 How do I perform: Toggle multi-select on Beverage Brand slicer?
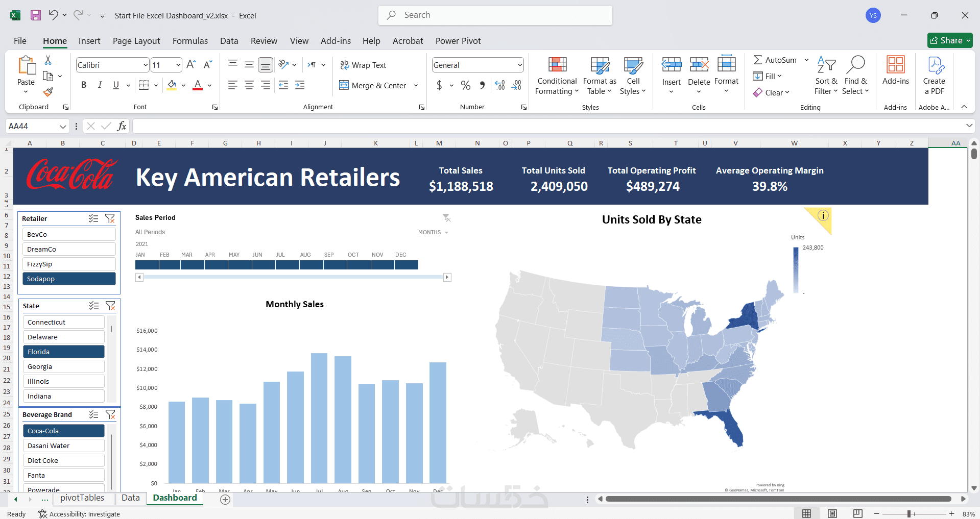pyautogui.click(x=94, y=414)
